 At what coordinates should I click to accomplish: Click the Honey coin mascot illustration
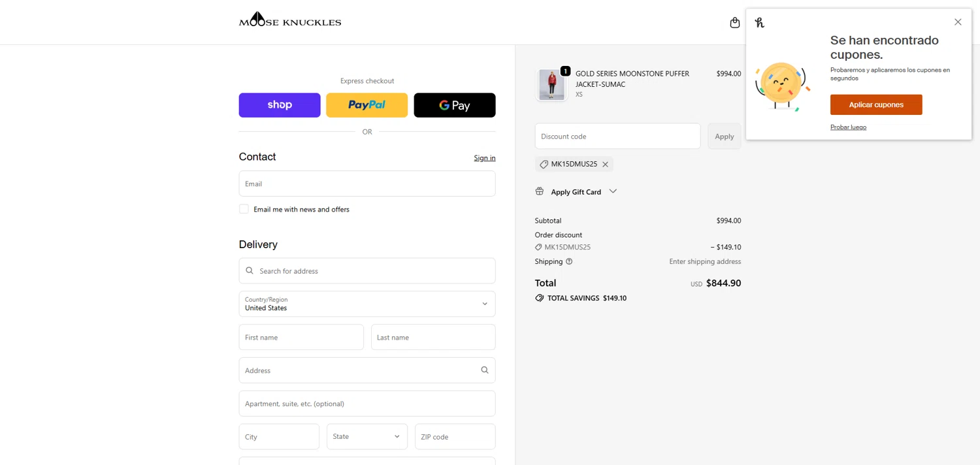[782, 86]
